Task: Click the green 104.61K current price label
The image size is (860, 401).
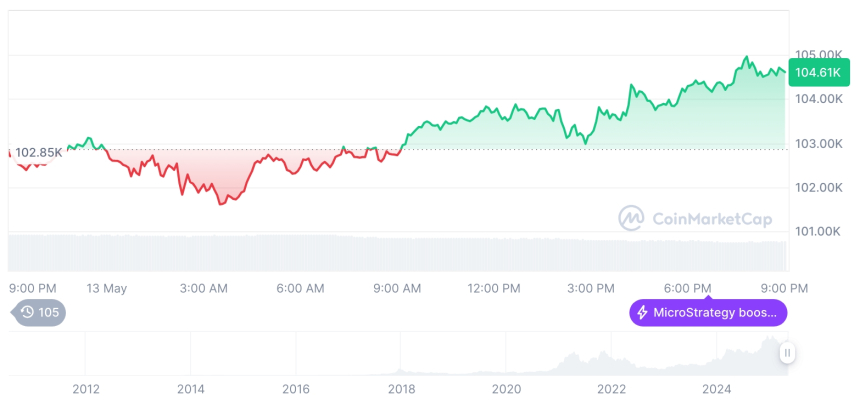Action: pos(815,72)
